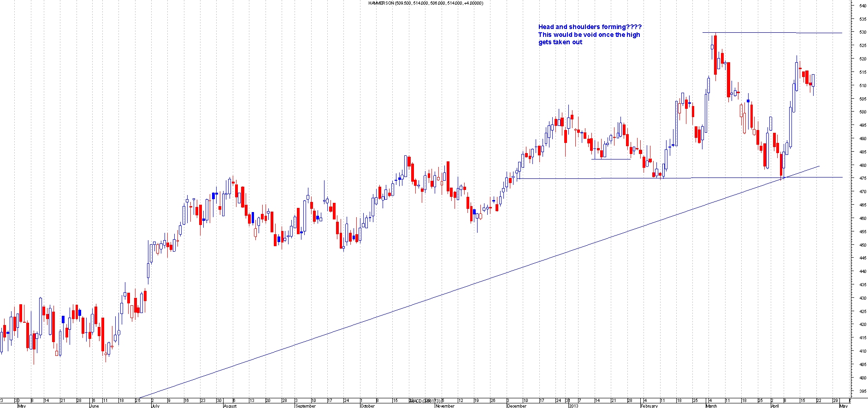Screen dimensions: 868x408
Task: Select the 2013 year label on time axis
Action: coord(573,406)
